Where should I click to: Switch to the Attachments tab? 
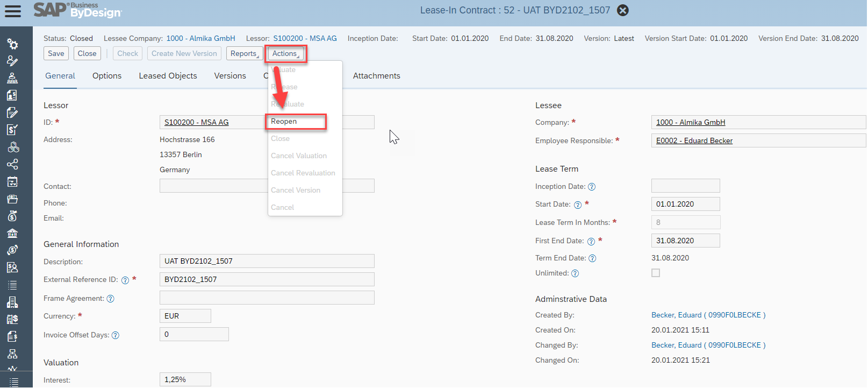point(377,76)
